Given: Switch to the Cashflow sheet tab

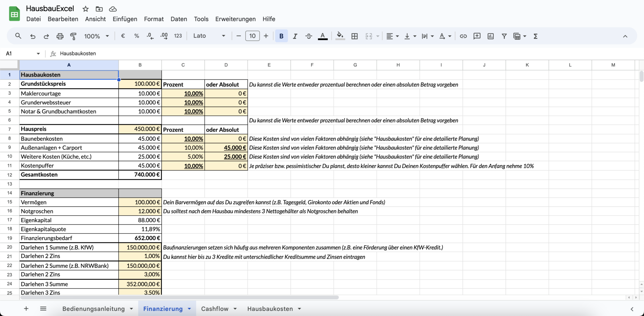Looking at the screenshot, I should [x=215, y=309].
